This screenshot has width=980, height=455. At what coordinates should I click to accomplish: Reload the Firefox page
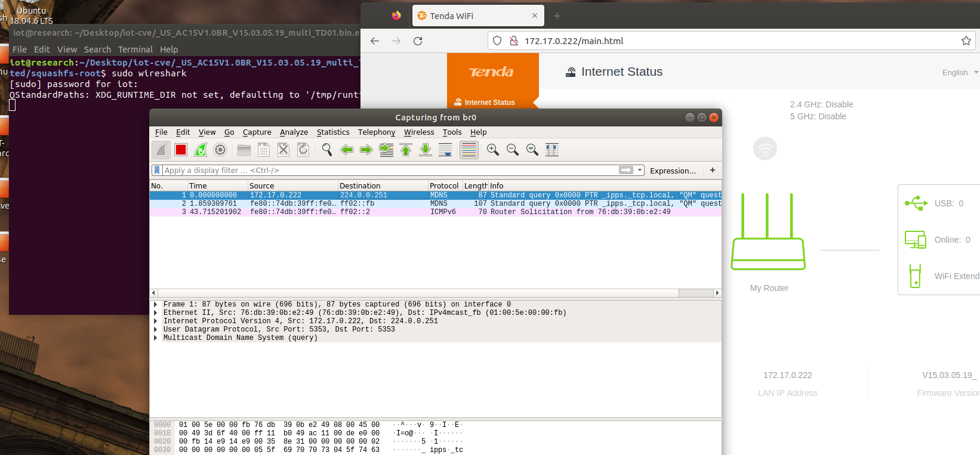(418, 41)
